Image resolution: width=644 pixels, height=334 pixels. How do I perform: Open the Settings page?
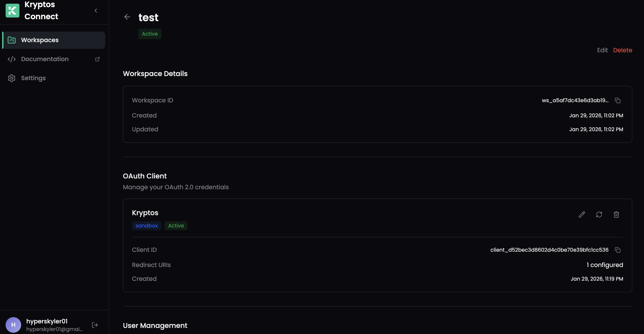click(x=33, y=78)
